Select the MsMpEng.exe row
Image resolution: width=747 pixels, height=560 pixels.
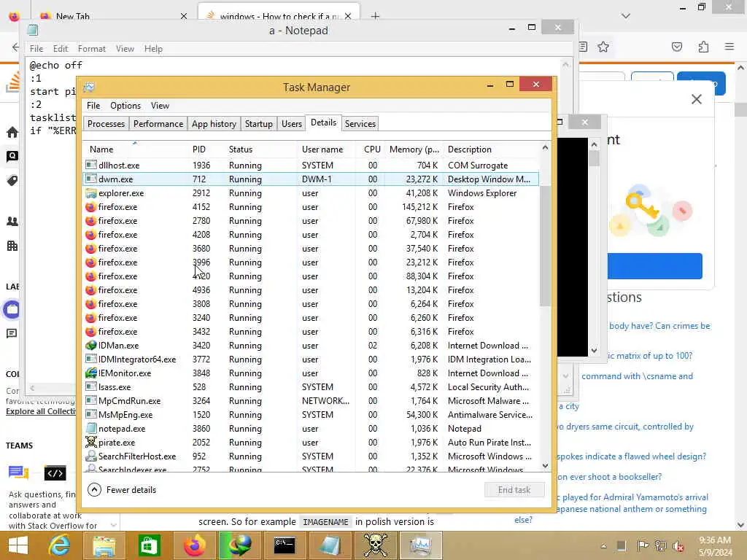(x=309, y=415)
